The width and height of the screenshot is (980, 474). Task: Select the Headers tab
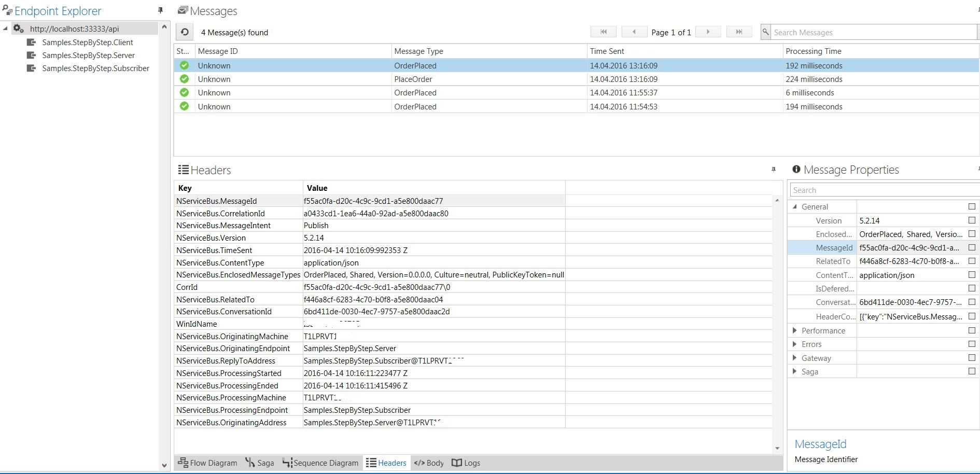(386, 463)
